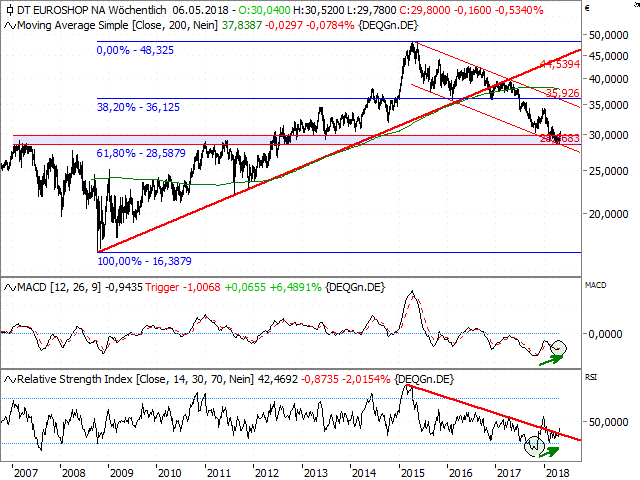Click the Fibonacci label 38,20% - 36,125
The height and width of the screenshot is (480, 640).
[138, 107]
